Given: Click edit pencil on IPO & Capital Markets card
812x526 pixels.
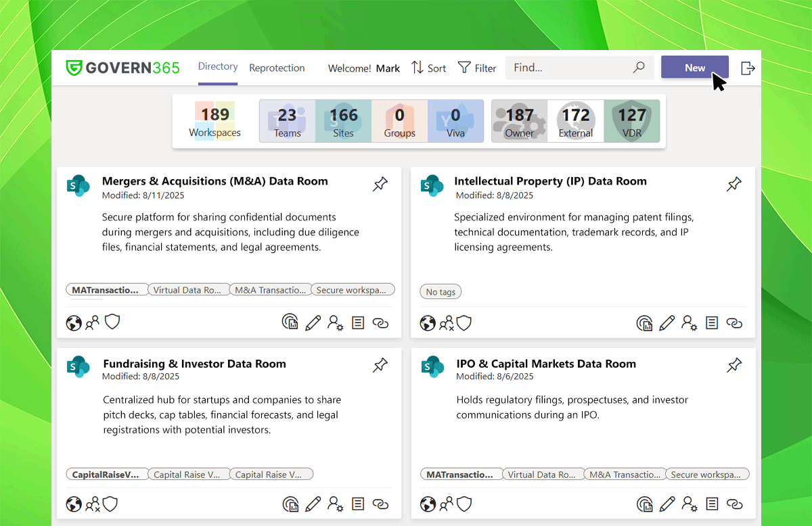Looking at the screenshot, I should (x=667, y=504).
